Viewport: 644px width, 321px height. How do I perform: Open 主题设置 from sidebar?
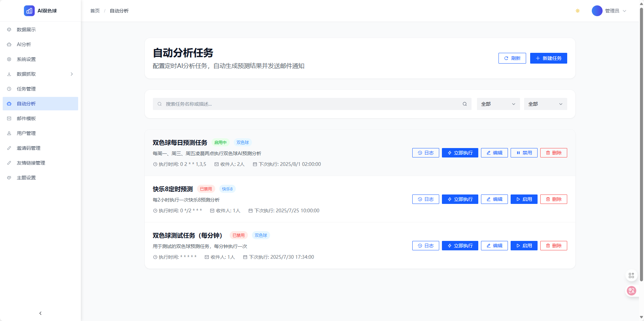(x=26, y=177)
